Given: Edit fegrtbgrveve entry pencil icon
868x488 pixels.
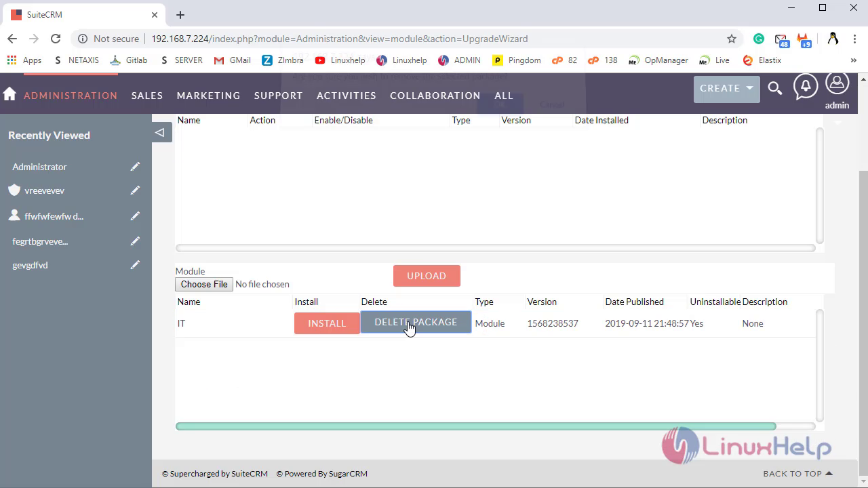Looking at the screenshot, I should 136,241.
